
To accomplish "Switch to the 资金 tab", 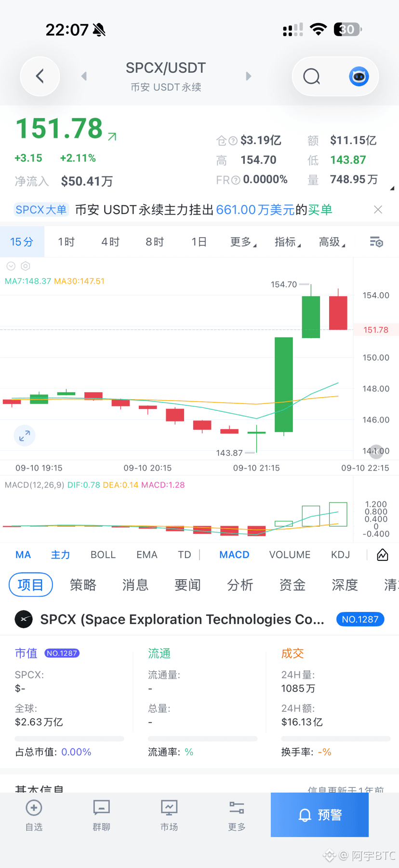I will (x=293, y=585).
